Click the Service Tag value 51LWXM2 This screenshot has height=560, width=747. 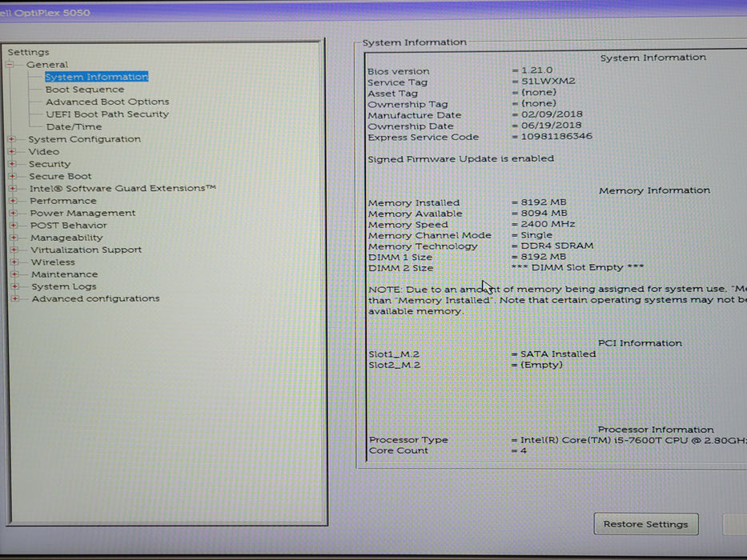548,81
